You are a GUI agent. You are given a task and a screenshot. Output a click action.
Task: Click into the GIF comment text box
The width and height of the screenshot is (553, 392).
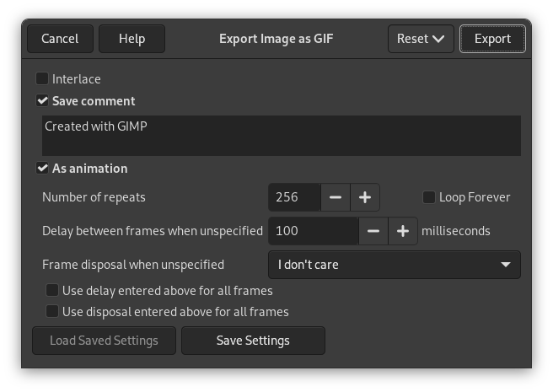coord(281,136)
